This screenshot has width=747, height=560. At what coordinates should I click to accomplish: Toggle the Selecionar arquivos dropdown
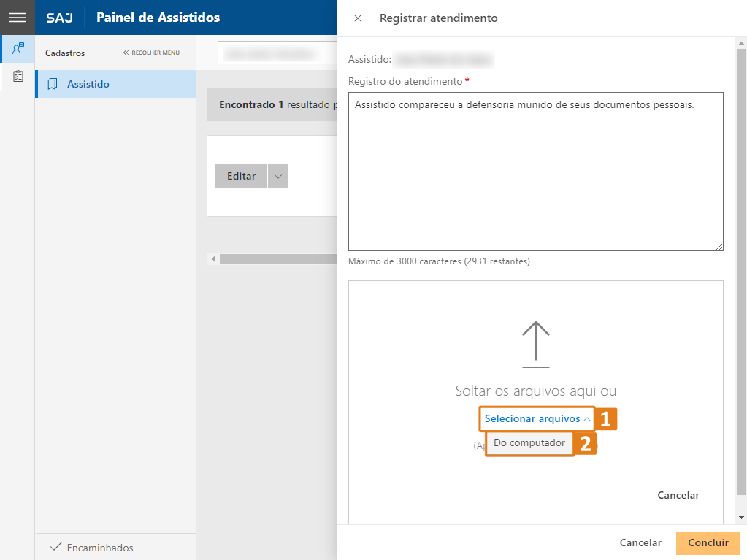coord(537,418)
